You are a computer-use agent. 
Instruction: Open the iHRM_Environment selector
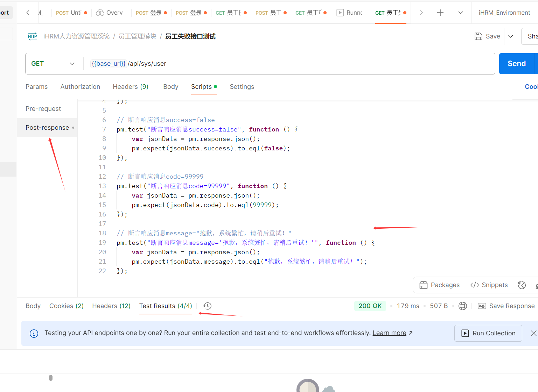pyautogui.click(x=504, y=13)
